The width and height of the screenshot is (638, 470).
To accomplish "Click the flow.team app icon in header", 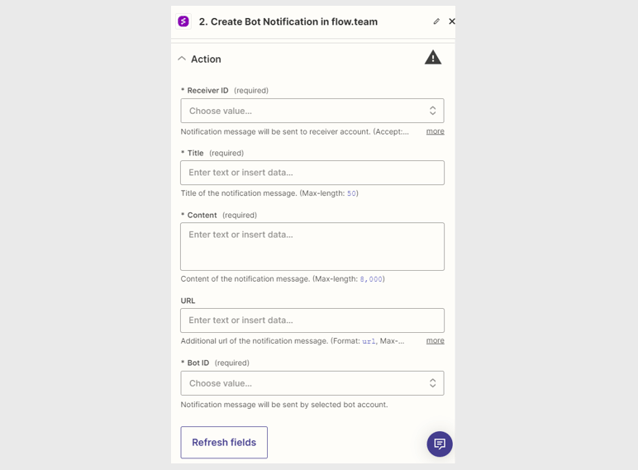I will (184, 21).
